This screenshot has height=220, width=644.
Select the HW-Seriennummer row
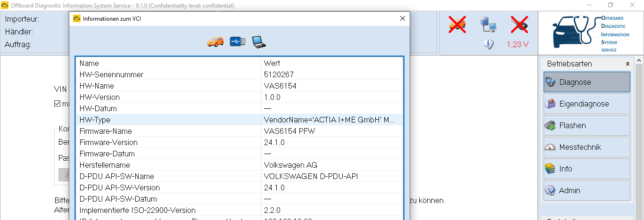click(x=239, y=74)
